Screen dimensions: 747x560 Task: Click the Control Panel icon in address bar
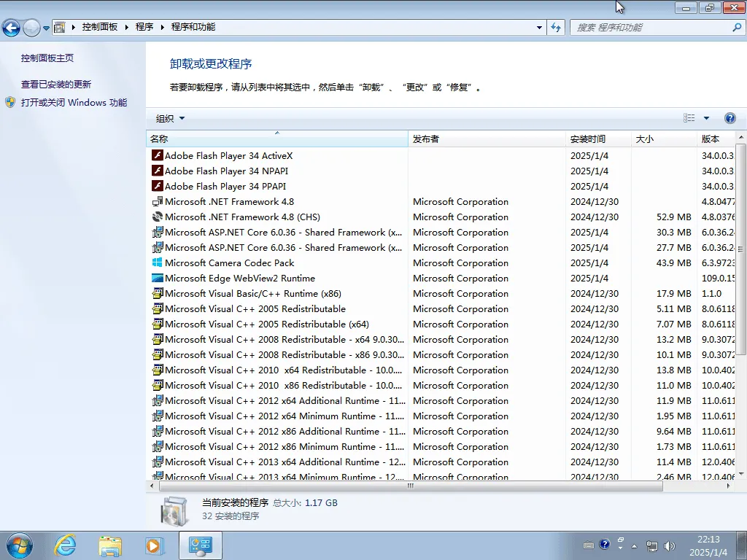(x=59, y=27)
